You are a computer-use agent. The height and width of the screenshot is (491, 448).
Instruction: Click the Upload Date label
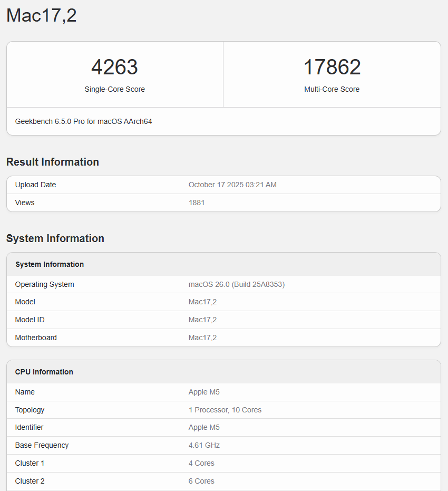click(x=35, y=185)
